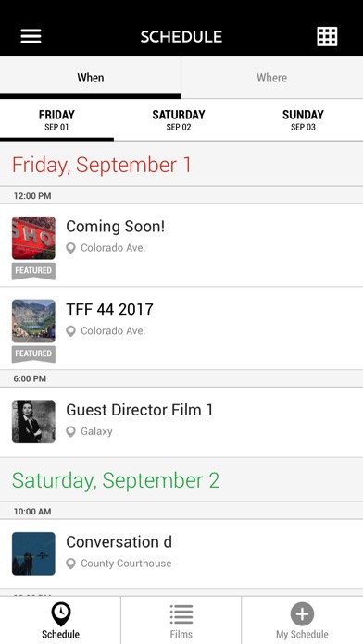Tap the My Schedule plus icon

(302, 614)
